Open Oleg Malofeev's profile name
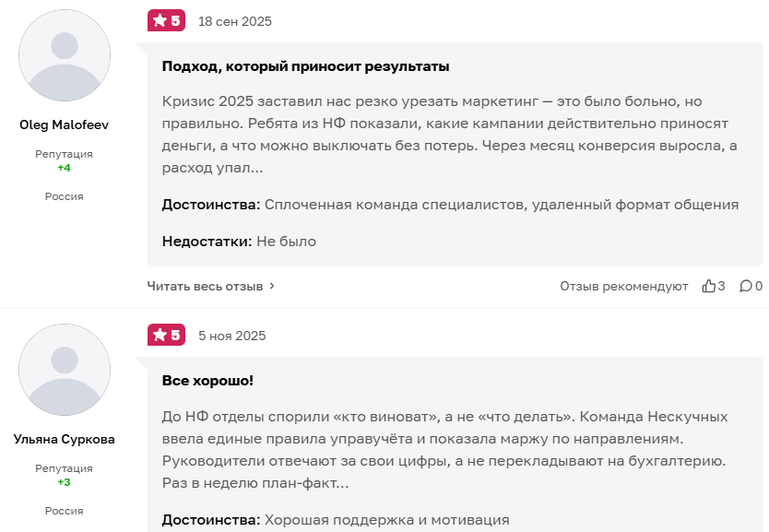The width and height of the screenshot is (769, 532). [x=64, y=124]
